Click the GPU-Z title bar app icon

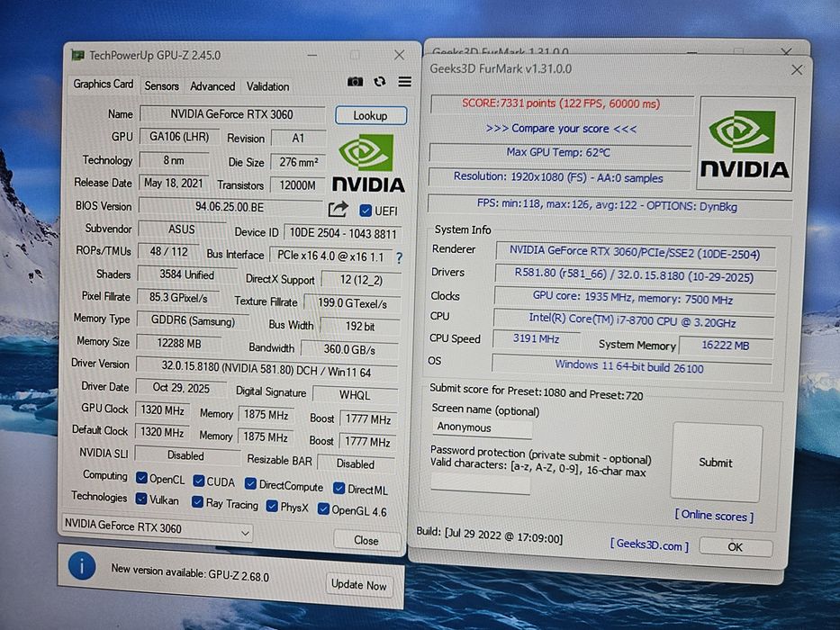78,55
